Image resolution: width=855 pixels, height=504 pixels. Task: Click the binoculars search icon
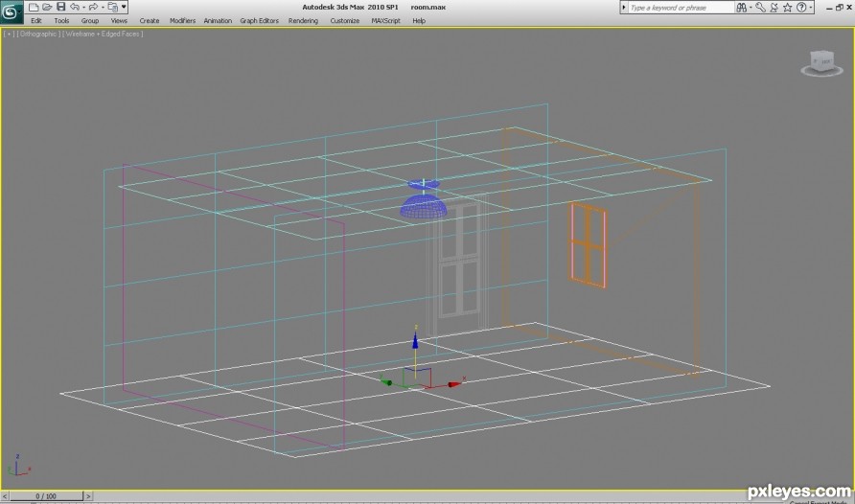click(742, 8)
